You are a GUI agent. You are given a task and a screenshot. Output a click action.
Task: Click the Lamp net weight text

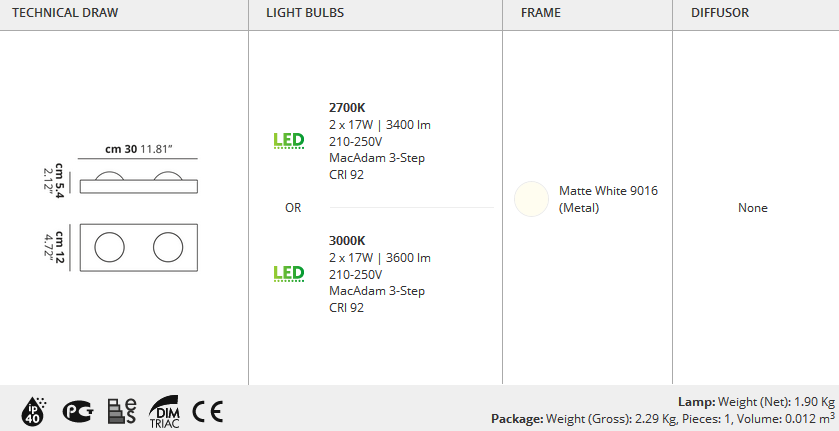point(756,400)
